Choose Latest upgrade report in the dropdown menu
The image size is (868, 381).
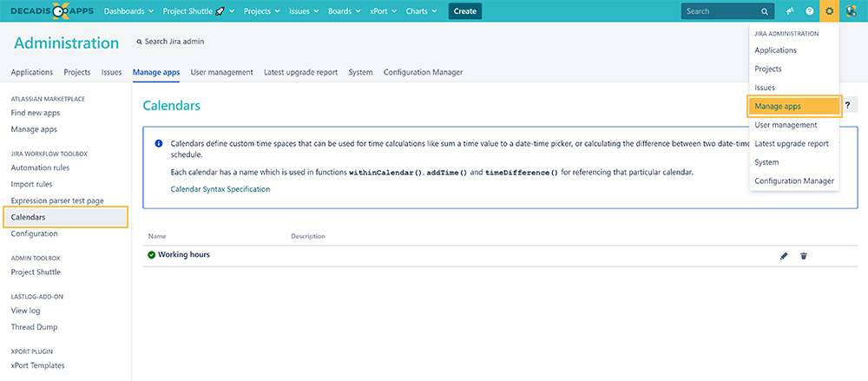pyautogui.click(x=792, y=144)
